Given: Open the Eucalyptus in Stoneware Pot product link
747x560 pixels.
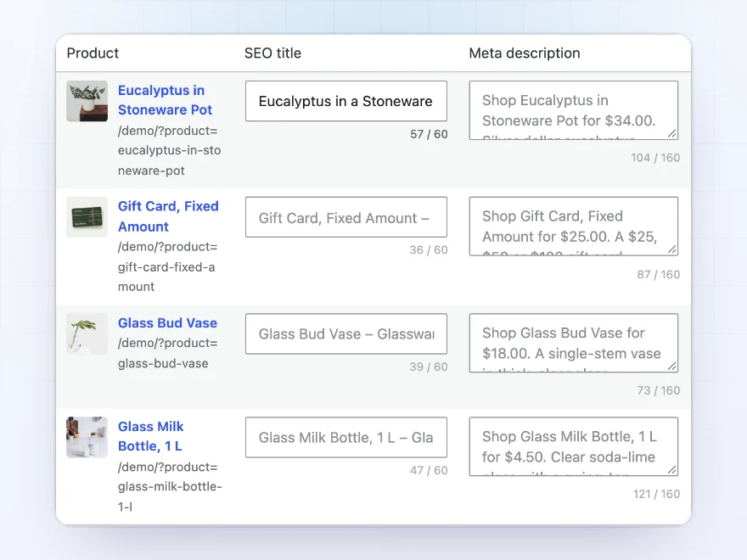Looking at the screenshot, I should coord(165,100).
